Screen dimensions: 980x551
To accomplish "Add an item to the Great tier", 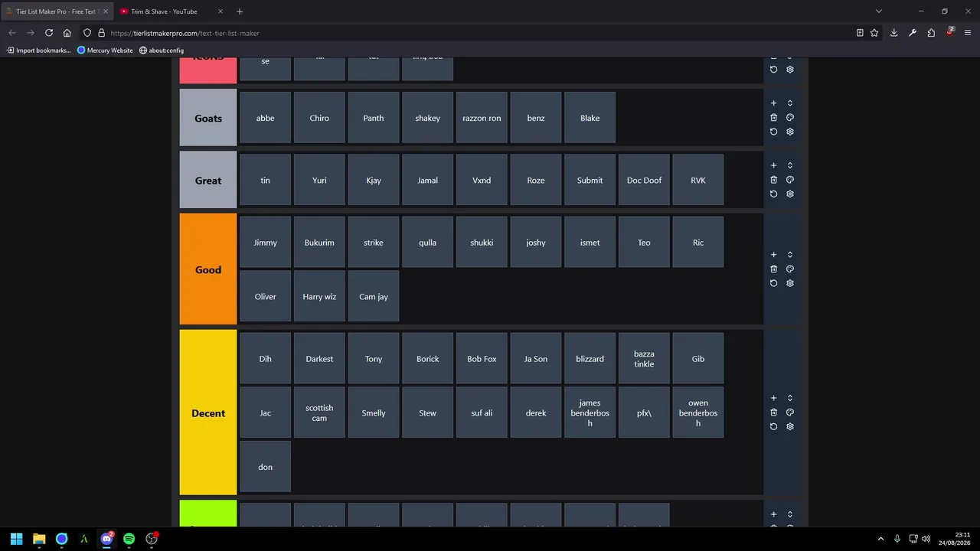I will tap(773, 165).
